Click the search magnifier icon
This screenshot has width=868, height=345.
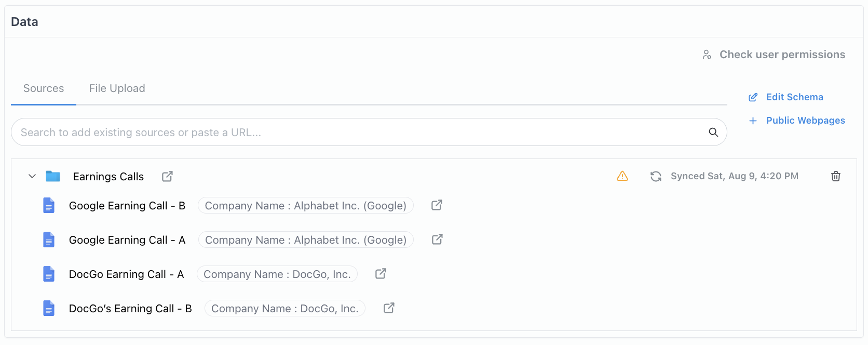(713, 132)
